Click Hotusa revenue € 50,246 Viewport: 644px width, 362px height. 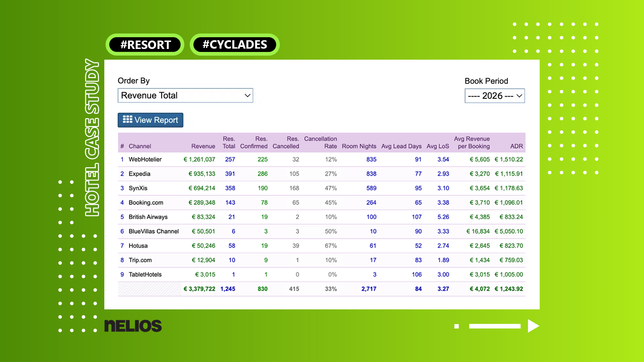point(204,246)
